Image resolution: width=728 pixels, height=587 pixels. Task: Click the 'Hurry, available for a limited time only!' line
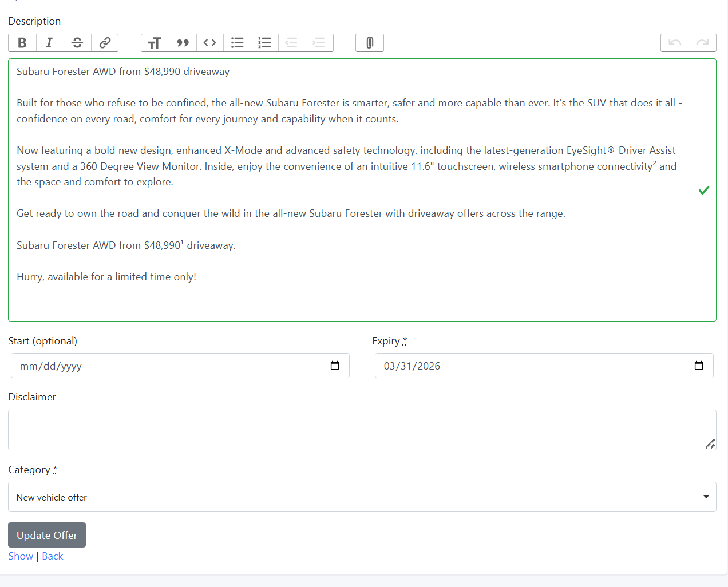click(x=106, y=277)
